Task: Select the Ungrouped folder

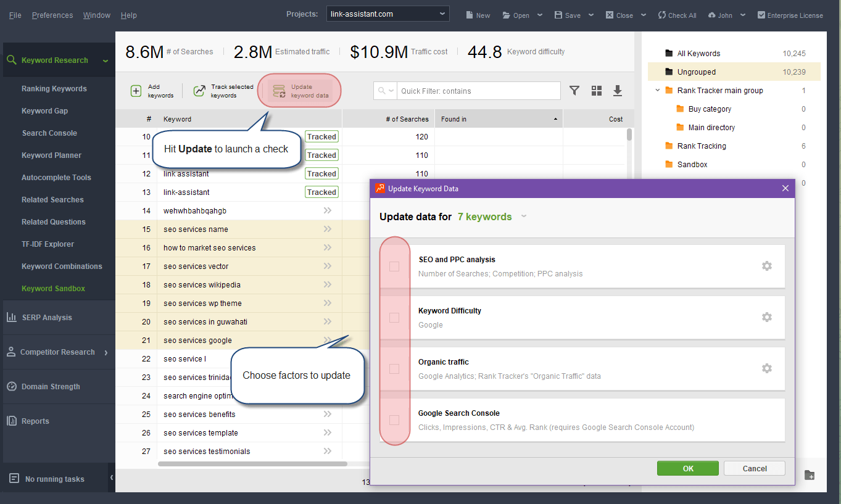Action: coord(734,72)
